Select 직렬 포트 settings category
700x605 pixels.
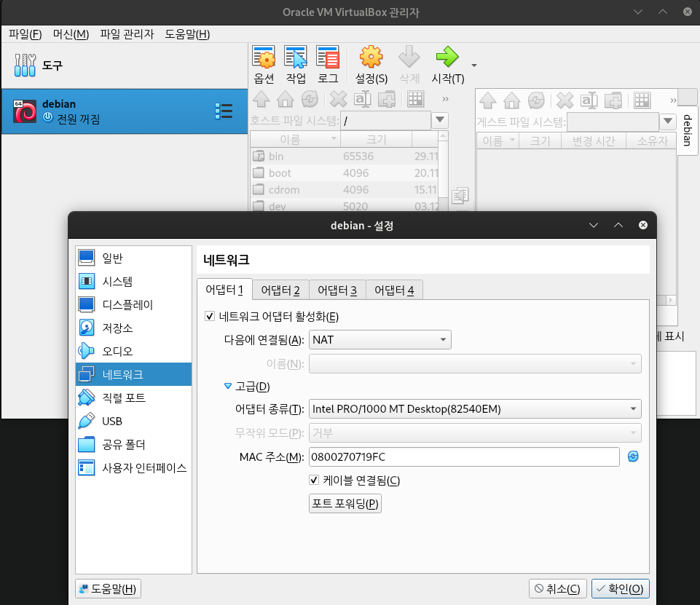point(133,398)
